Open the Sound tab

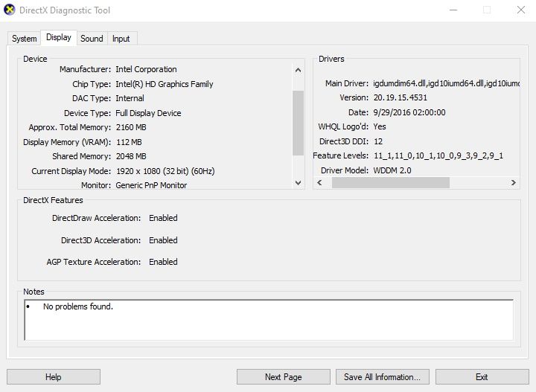[x=92, y=39]
